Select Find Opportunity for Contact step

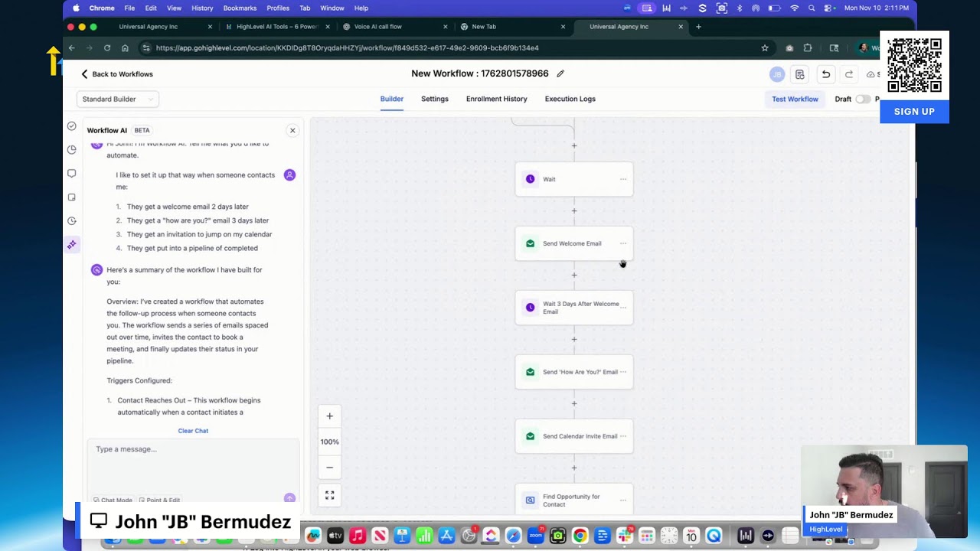(x=574, y=500)
